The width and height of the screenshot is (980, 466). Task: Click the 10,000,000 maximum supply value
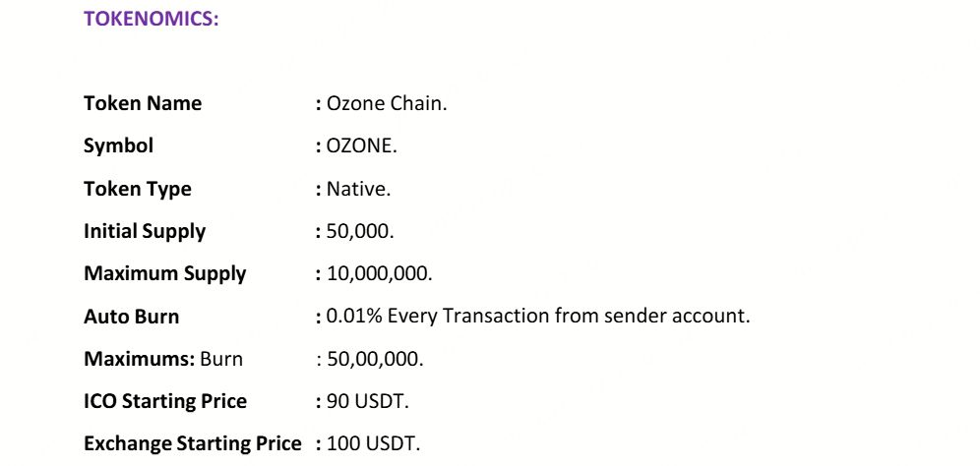[380, 274]
